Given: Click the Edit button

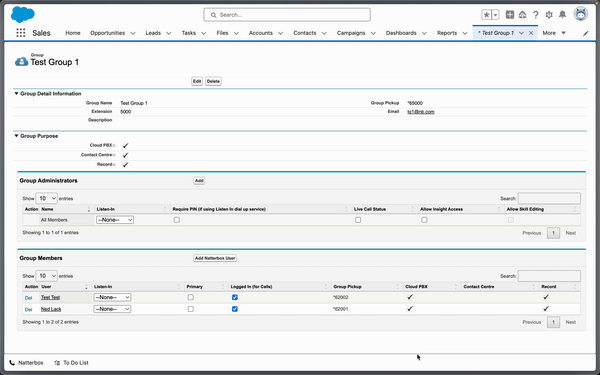Looking at the screenshot, I should click(197, 81).
